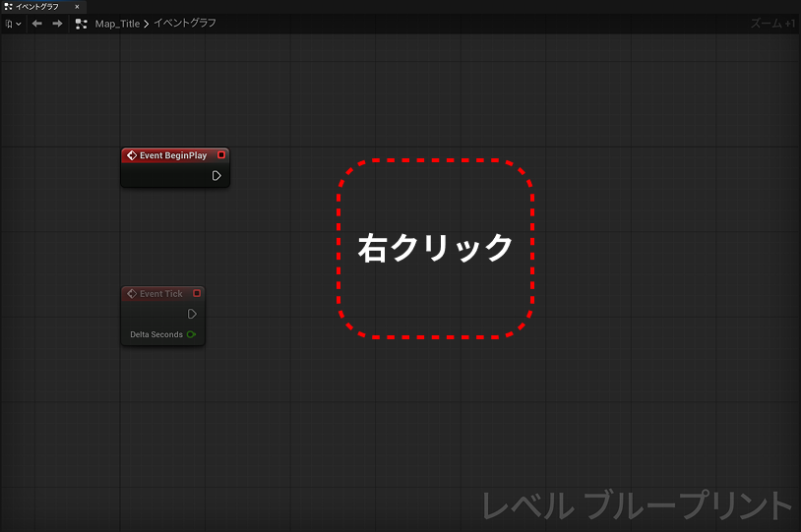The height and width of the screenshot is (532, 801).
Task: Click the event diamond icon on Event Tick
Action: 132,294
